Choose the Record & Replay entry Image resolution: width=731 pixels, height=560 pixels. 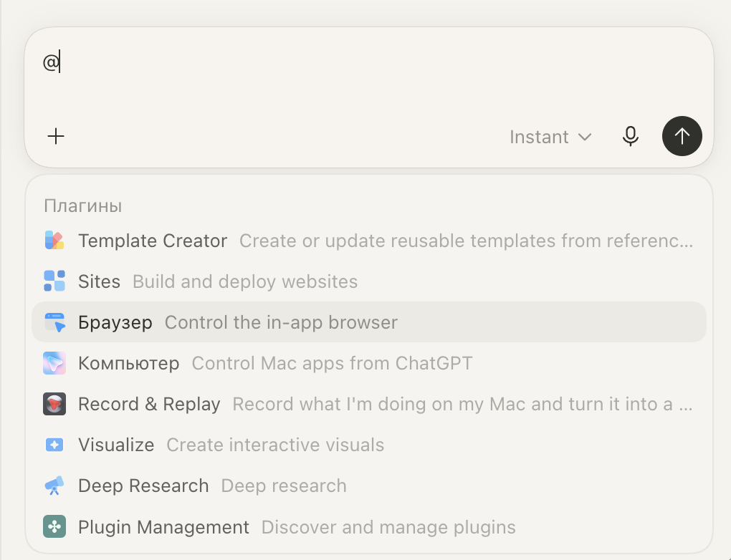(x=369, y=404)
